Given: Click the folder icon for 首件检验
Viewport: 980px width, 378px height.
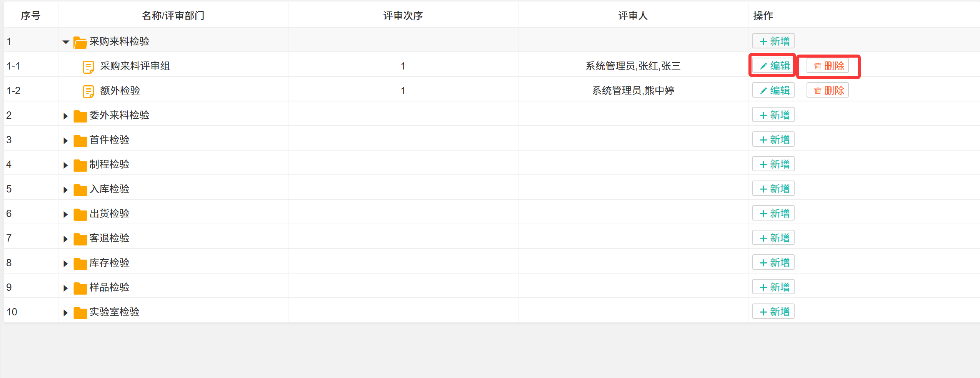Looking at the screenshot, I should point(80,140).
